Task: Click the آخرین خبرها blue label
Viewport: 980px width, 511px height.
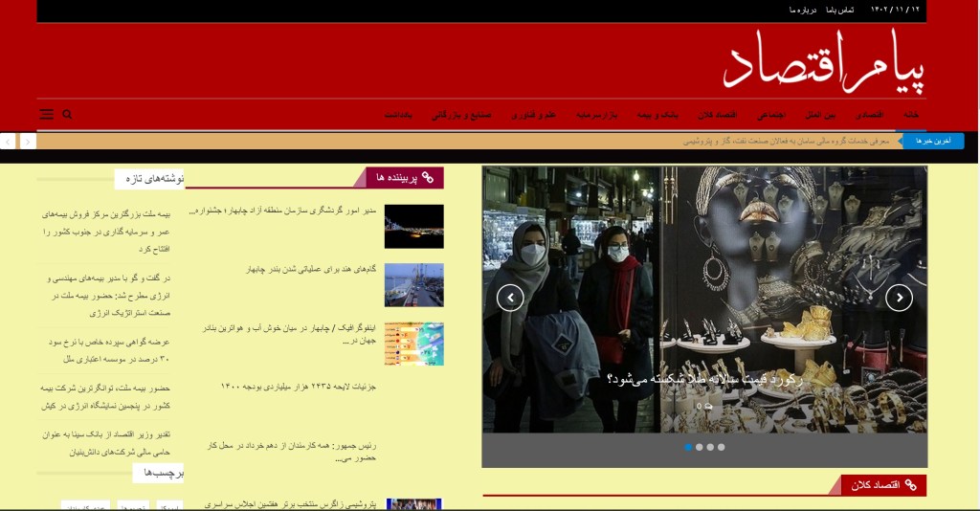Action: pos(931,141)
